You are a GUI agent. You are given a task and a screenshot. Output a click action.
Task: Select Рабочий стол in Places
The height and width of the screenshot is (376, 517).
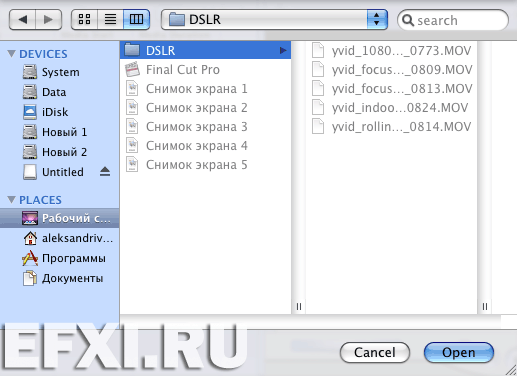pyautogui.click(x=59, y=218)
